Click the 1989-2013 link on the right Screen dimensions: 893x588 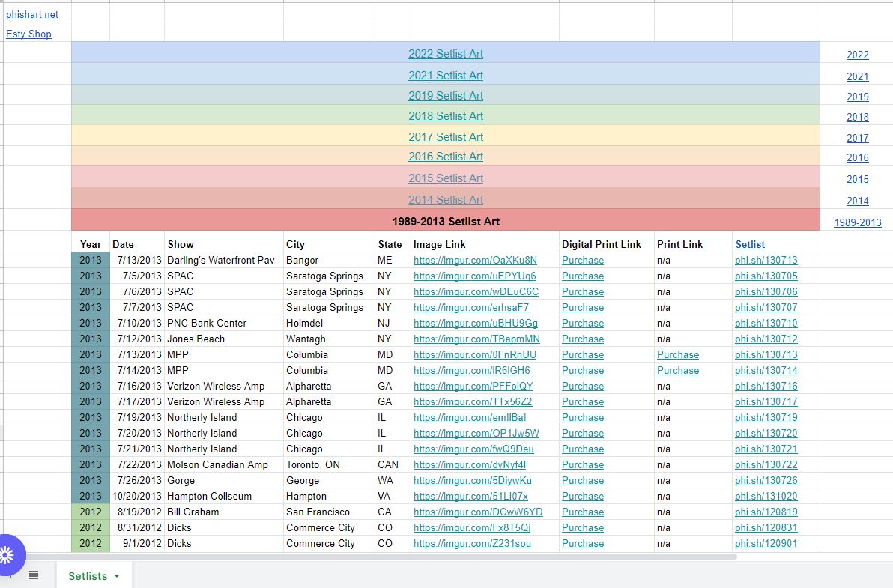pyautogui.click(x=857, y=222)
